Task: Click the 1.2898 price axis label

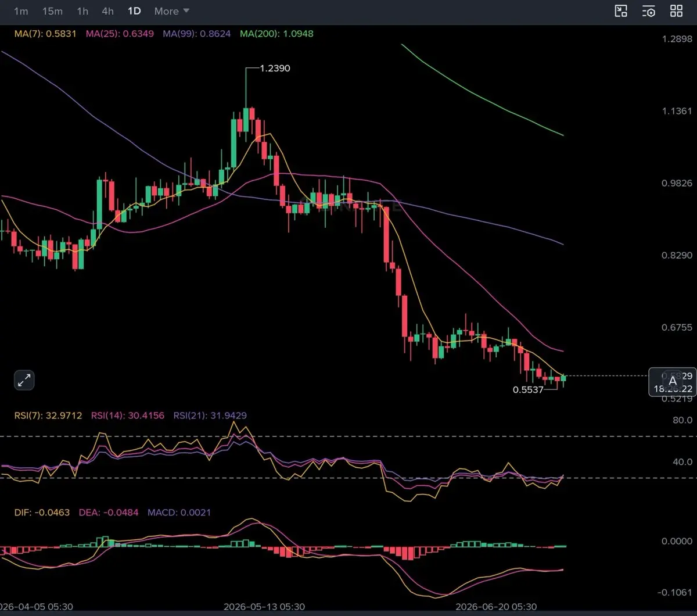Action: pyautogui.click(x=677, y=39)
